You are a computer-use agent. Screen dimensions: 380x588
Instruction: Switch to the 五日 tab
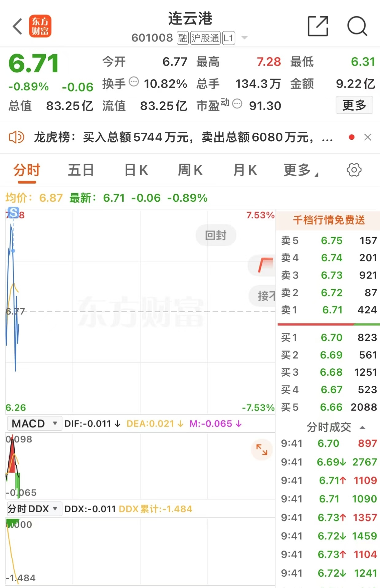(81, 170)
